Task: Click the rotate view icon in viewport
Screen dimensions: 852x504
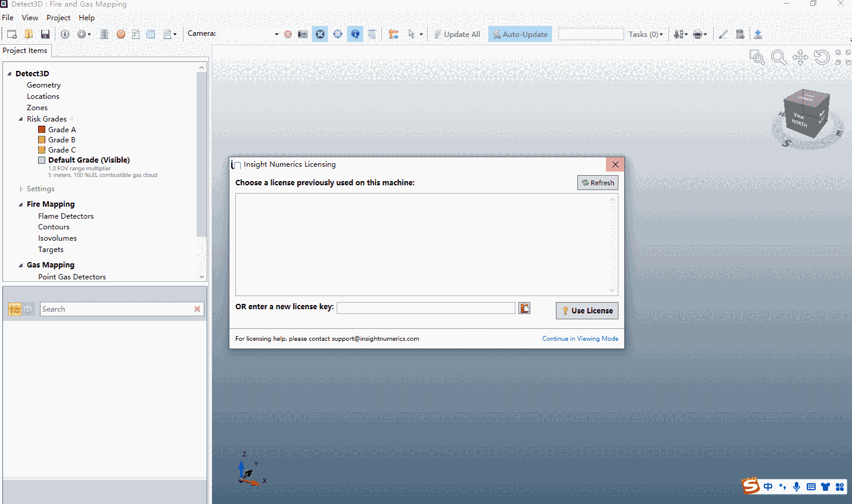Action: coord(822,57)
